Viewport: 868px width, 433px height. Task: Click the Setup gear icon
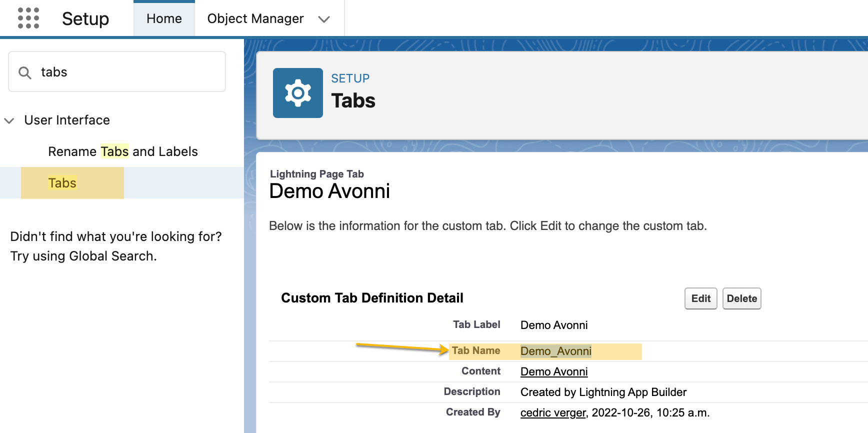(x=298, y=93)
